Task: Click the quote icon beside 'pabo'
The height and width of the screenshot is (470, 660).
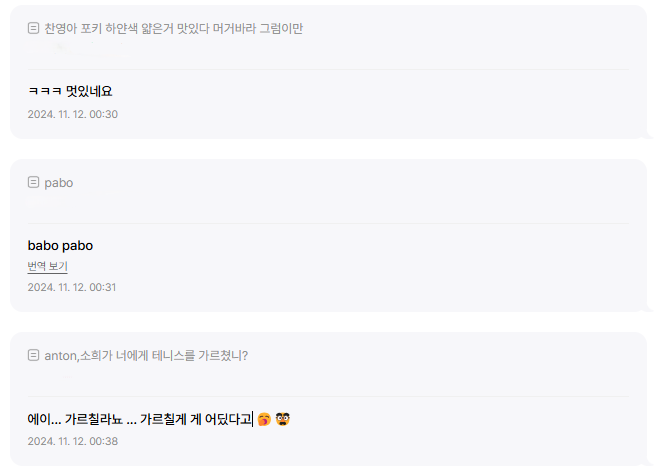Action: (x=33, y=182)
